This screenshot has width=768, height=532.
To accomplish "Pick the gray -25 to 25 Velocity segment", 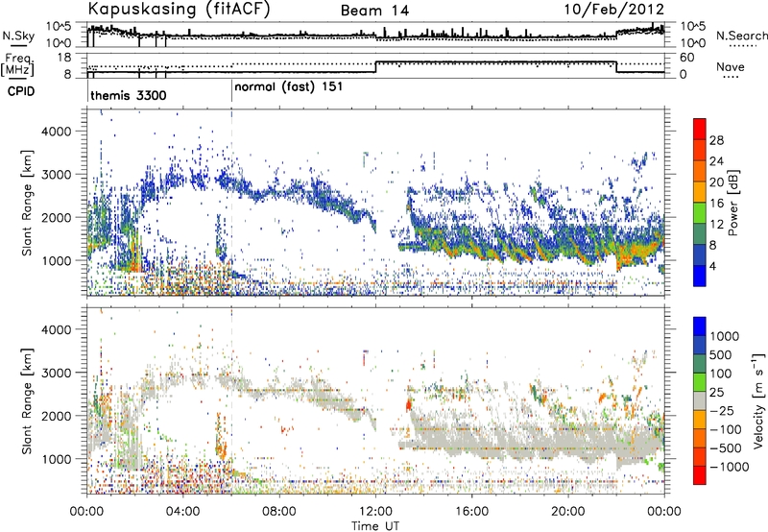I will point(700,400).
